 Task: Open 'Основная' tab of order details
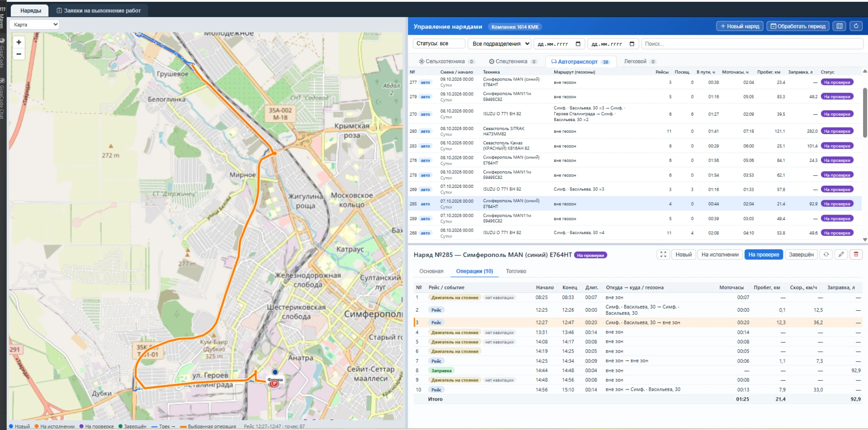431,271
